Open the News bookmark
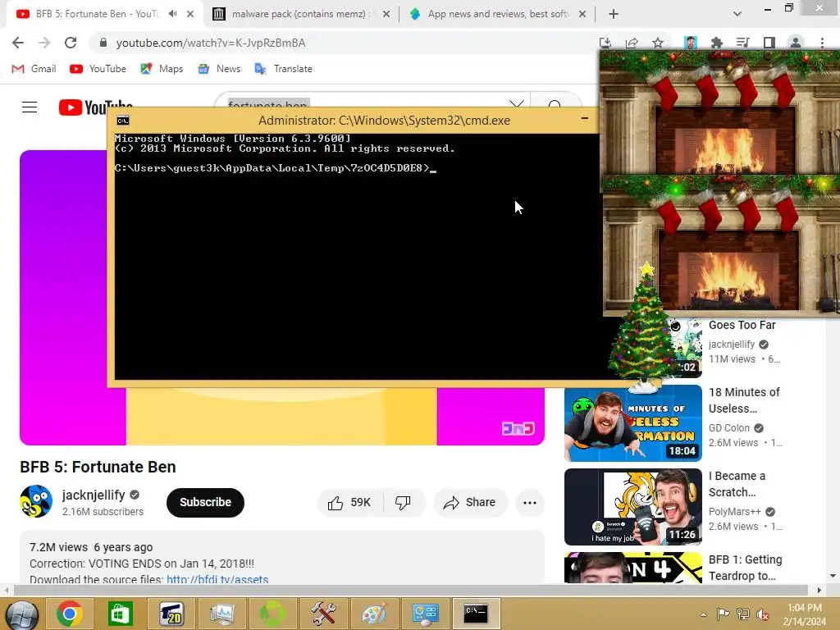The image size is (840, 630). click(219, 69)
